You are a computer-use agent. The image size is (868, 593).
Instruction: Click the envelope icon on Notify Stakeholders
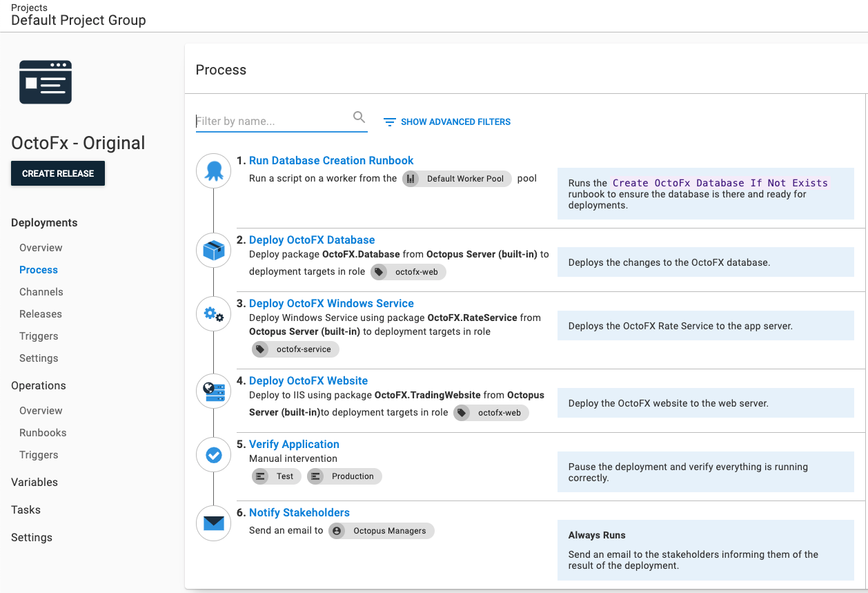[213, 523]
